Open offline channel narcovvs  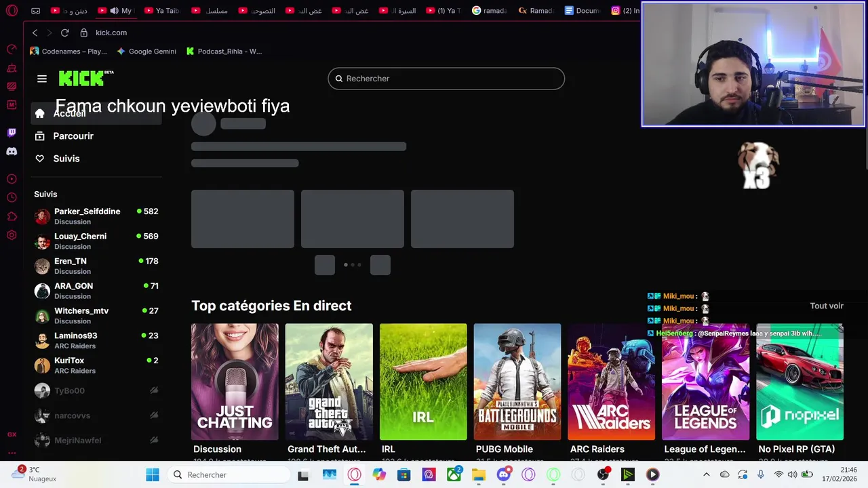tap(96, 415)
